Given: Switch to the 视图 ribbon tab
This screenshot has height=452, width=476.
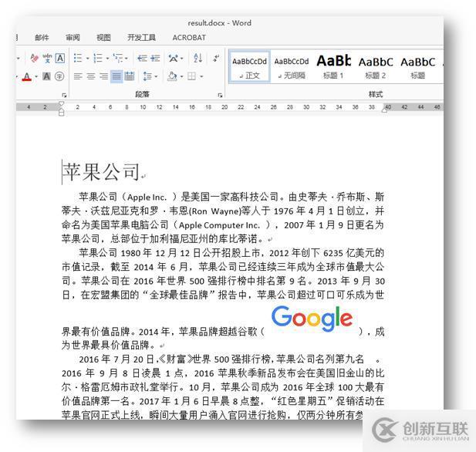Looking at the screenshot, I should click(103, 38).
